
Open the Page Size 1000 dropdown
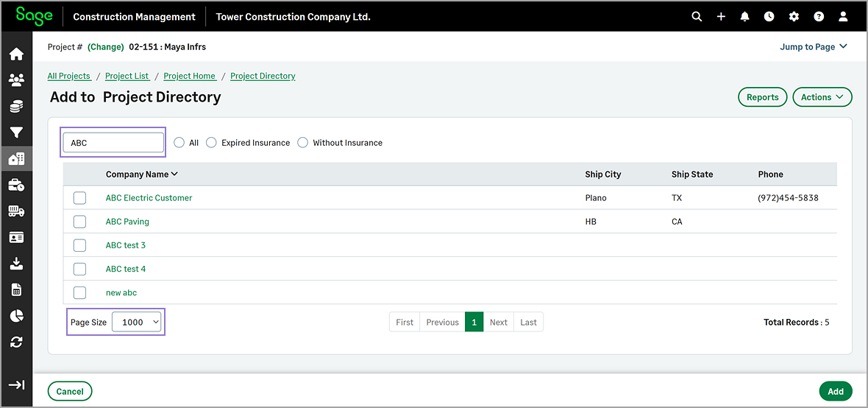point(137,322)
